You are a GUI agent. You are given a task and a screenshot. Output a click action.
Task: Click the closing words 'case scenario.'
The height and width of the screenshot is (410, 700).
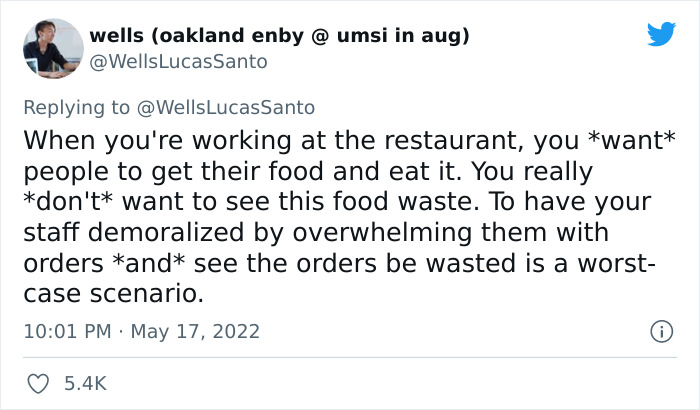tap(113, 294)
